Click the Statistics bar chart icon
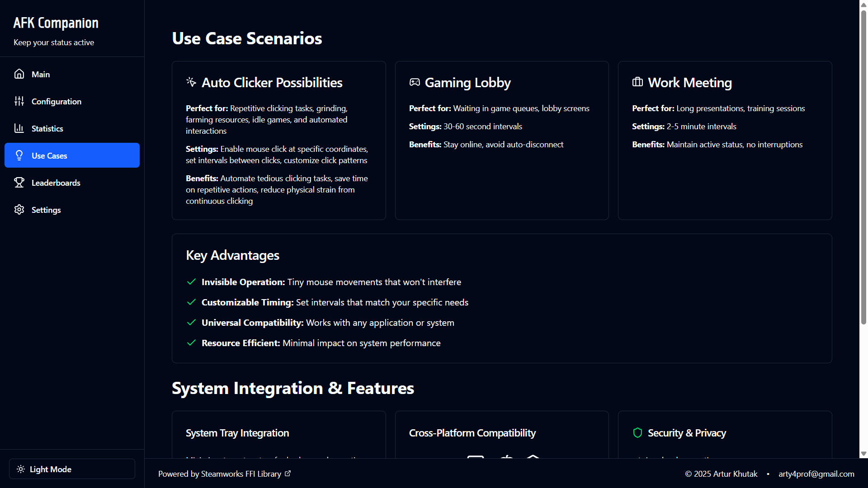Screen dimensions: 868x488 [x=19, y=128]
